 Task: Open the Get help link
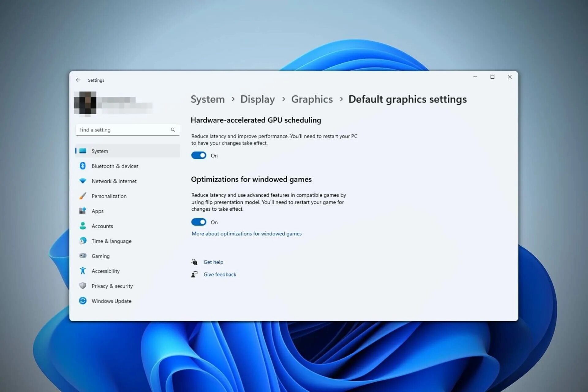click(x=213, y=262)
